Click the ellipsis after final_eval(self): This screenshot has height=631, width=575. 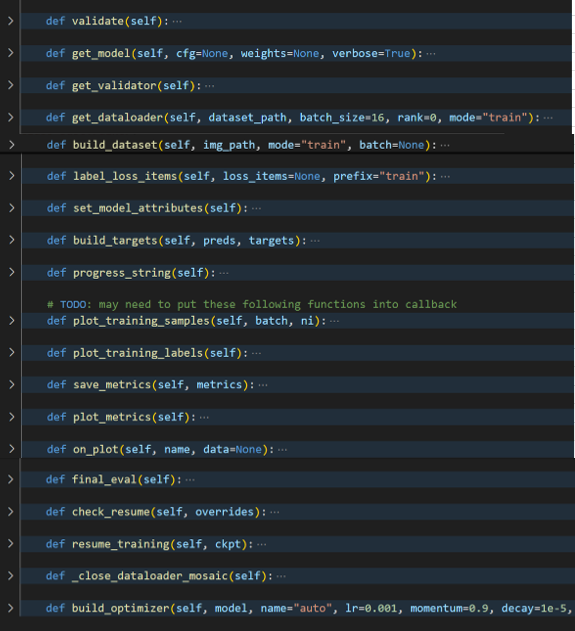tap(190, 480)
